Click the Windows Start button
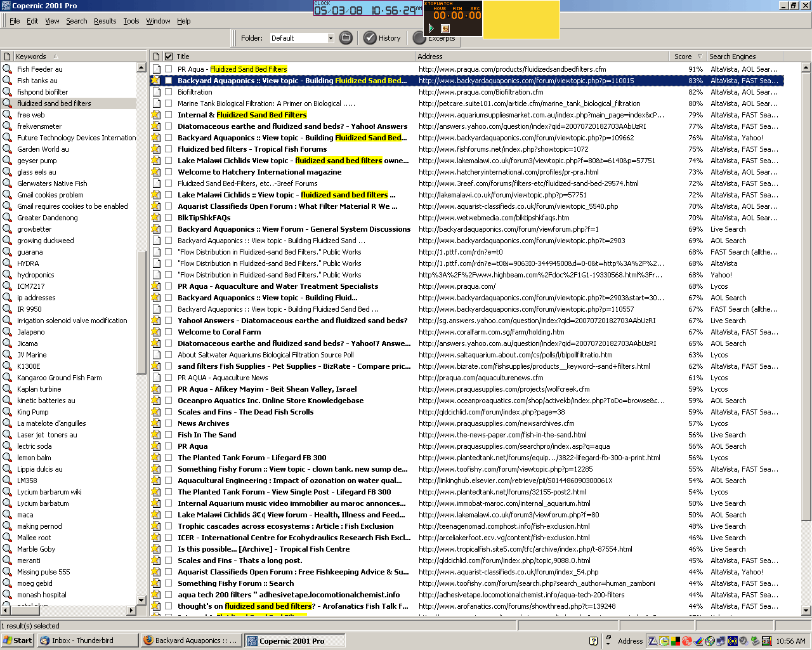The image size is (812, 650). pos(18,640)
